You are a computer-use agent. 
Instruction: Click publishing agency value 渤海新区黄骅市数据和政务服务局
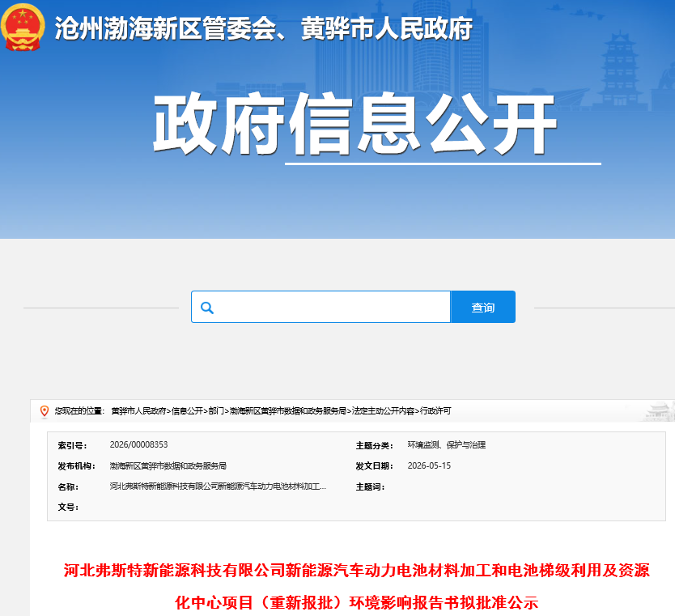coord(168,465)
